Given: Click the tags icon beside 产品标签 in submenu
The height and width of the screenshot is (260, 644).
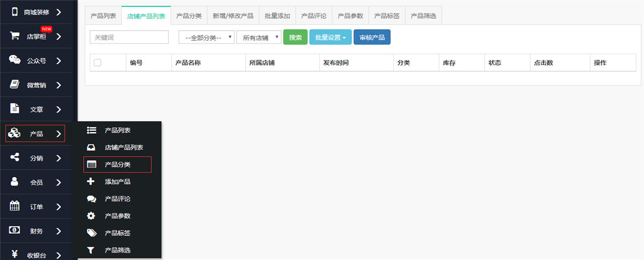Looking at the screenshot, I should (91, 233).
